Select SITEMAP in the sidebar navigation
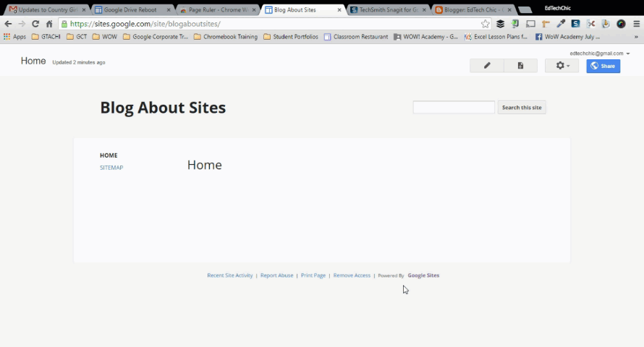Screen dimensions: 644x347 [x=111, y=167]
